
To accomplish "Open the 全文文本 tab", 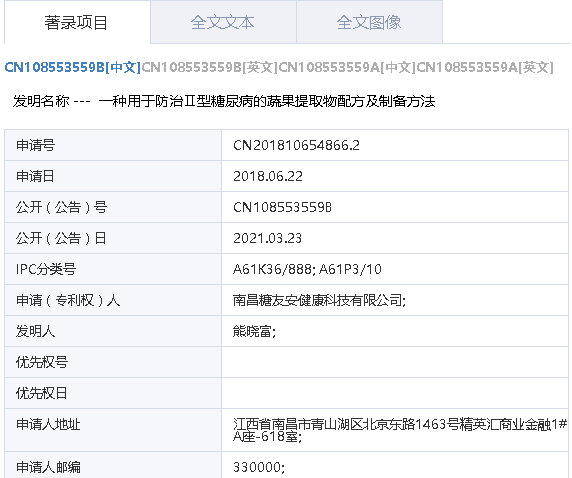I will tap(223, 22).
